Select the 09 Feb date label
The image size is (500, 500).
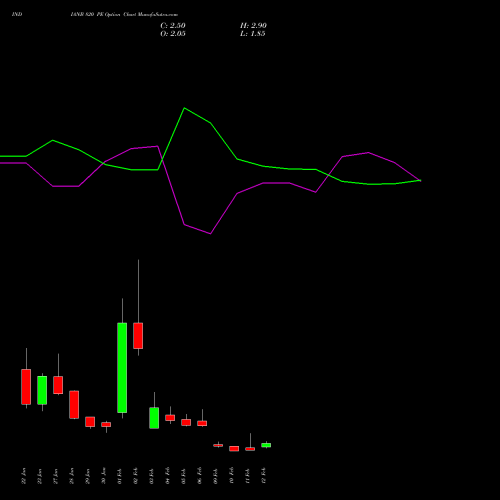point(216,476)
